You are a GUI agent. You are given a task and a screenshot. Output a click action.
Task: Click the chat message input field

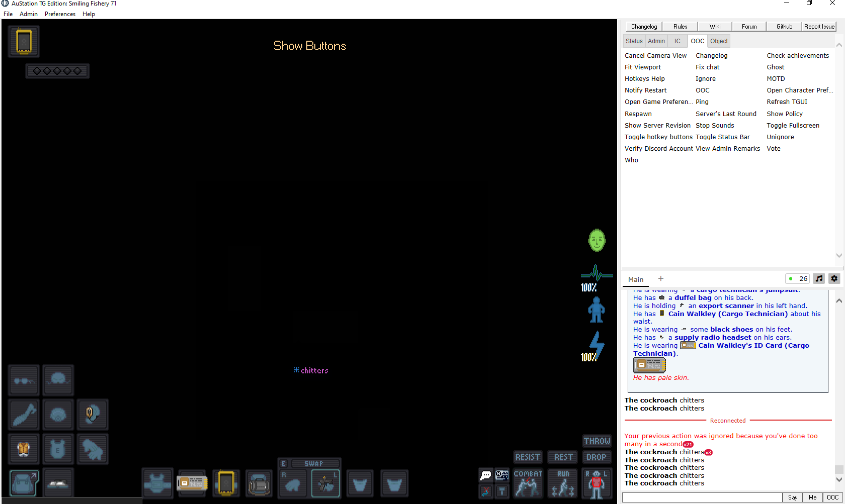coord(701,497)
